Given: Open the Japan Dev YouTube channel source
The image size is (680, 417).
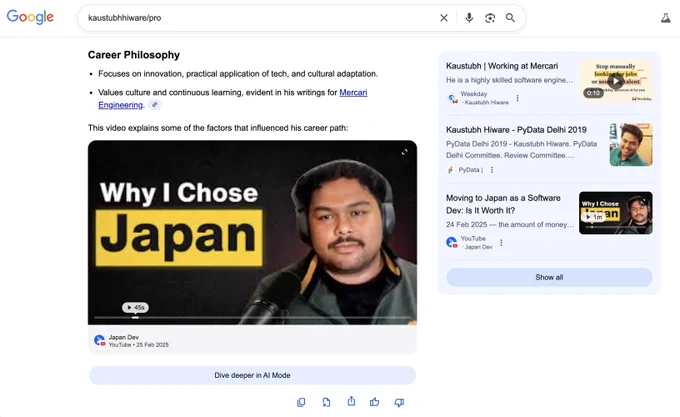Looking at the screenshot, I should pyautogui.click(x=131, y=341).
